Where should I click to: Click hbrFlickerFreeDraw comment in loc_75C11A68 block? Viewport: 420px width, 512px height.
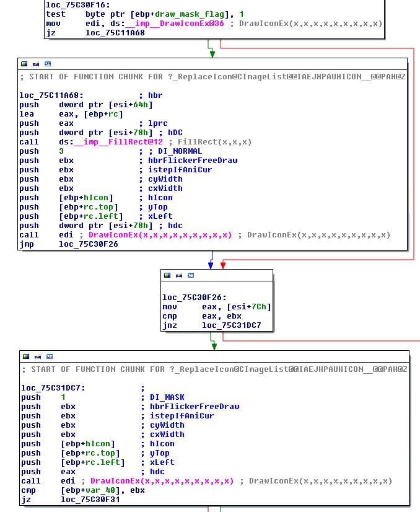click(193, 161)
